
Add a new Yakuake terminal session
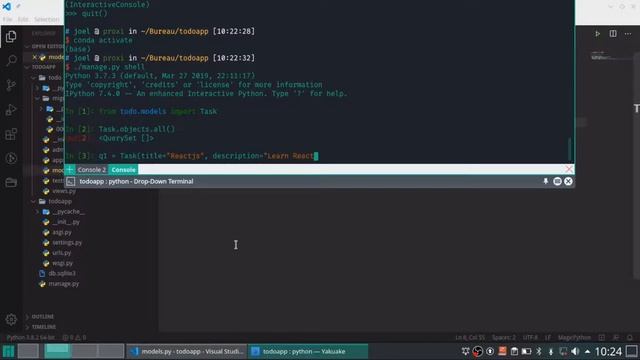[x=70, y=169]
